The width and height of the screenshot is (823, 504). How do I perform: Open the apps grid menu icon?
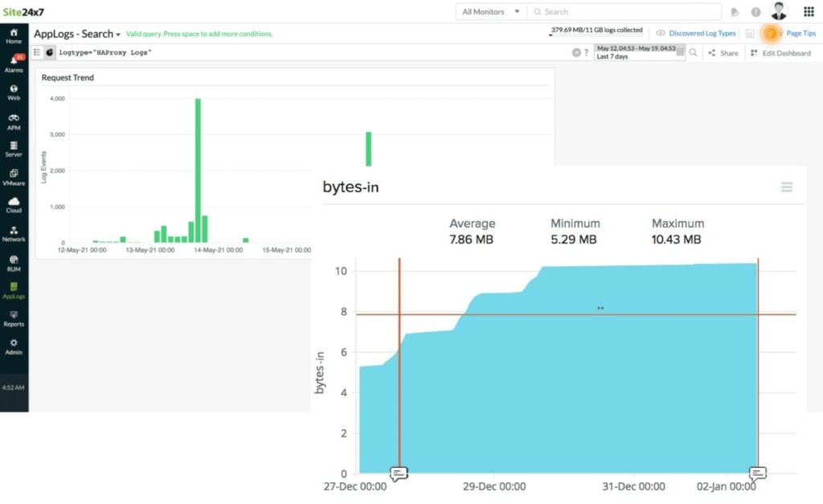pyautogui.click(x=809, y=11)
